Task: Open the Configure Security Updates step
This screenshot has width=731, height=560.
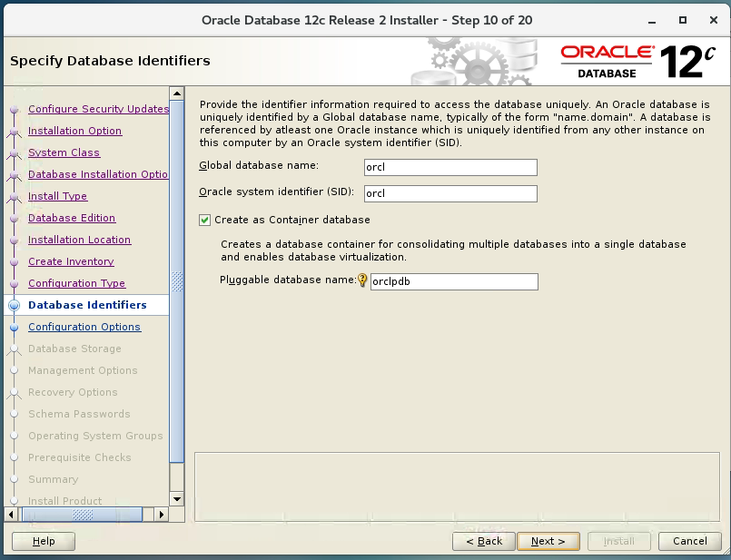Action: (98, 109)
